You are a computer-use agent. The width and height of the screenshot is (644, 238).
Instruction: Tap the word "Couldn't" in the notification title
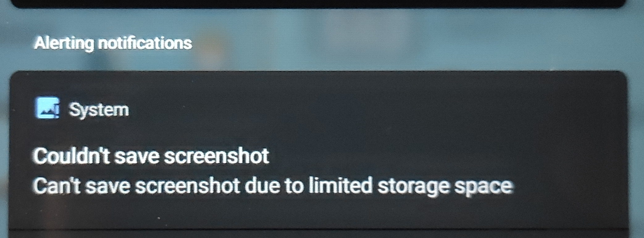pos(71,156)
